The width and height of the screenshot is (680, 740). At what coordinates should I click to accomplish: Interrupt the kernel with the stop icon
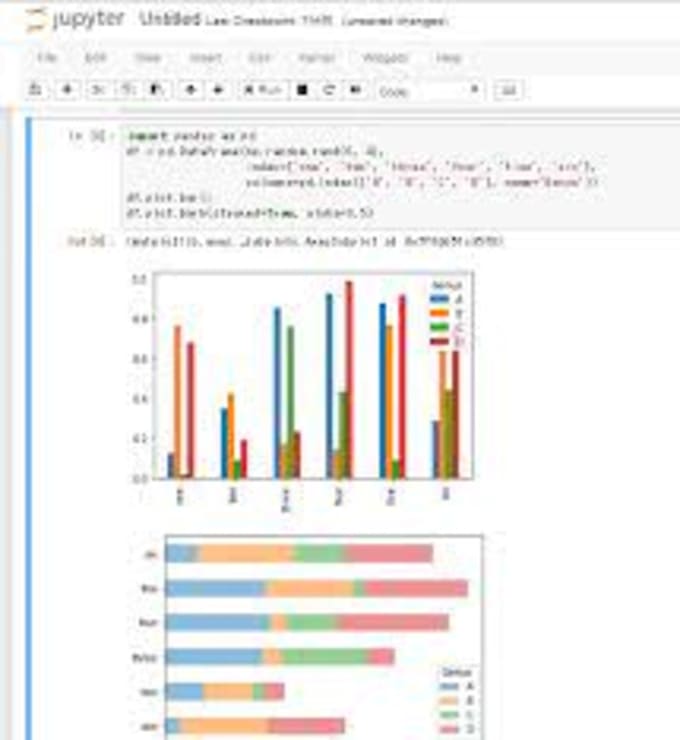(x=302, y=90)
